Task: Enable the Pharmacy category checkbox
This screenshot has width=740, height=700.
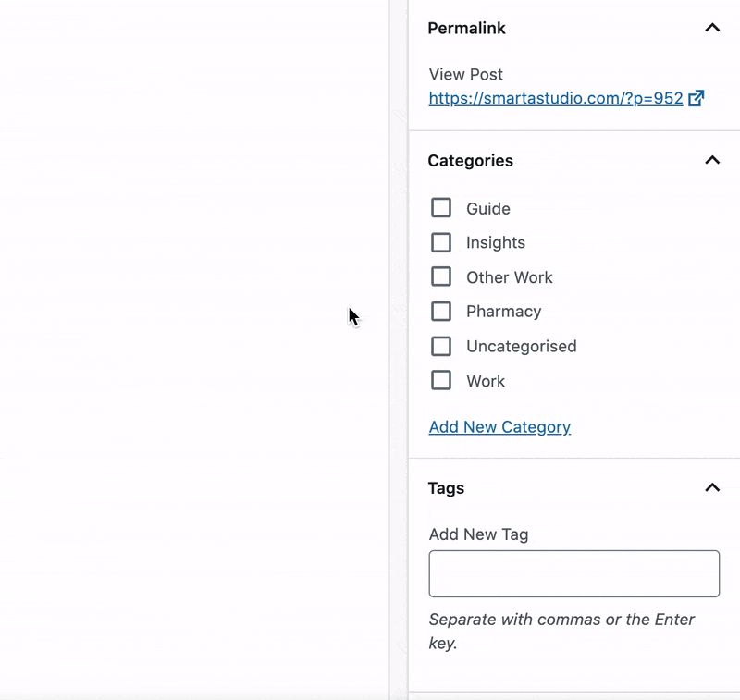Action: [x=441, y=312]
